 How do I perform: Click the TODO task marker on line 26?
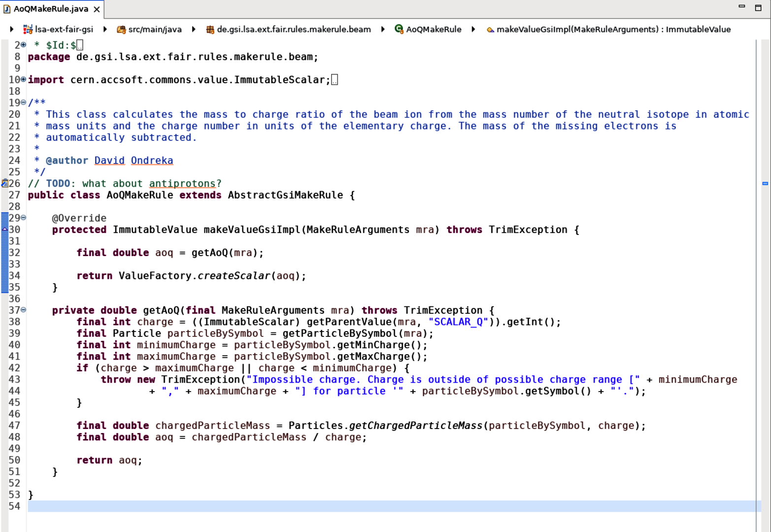pos(4,183)
